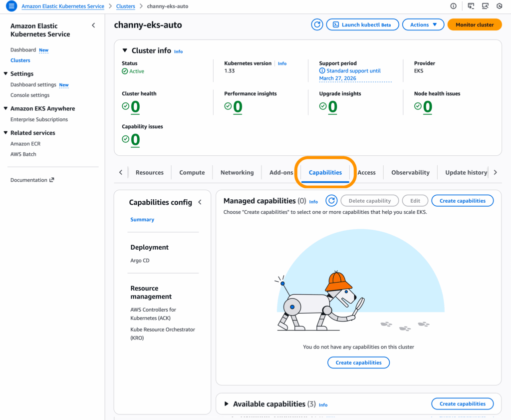This screenshot has height=420, width=511.
Task: Open the hamburger navigation menu
Action: tap(11, 6)
